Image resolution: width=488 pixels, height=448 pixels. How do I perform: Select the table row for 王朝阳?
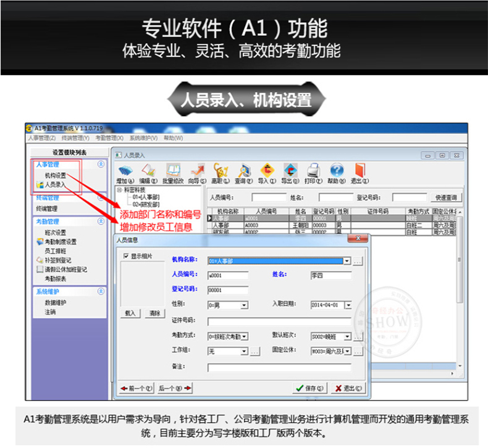tap(333, 225)
